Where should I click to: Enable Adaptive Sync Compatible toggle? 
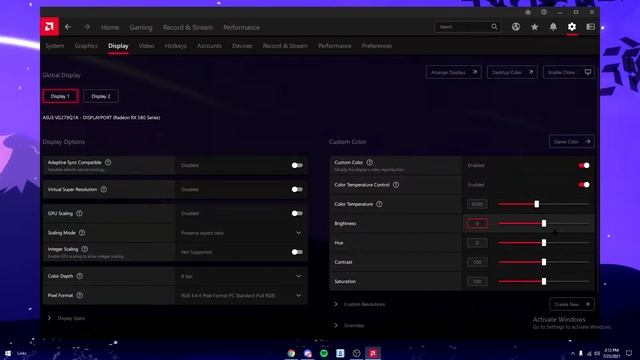pos(297,165)
